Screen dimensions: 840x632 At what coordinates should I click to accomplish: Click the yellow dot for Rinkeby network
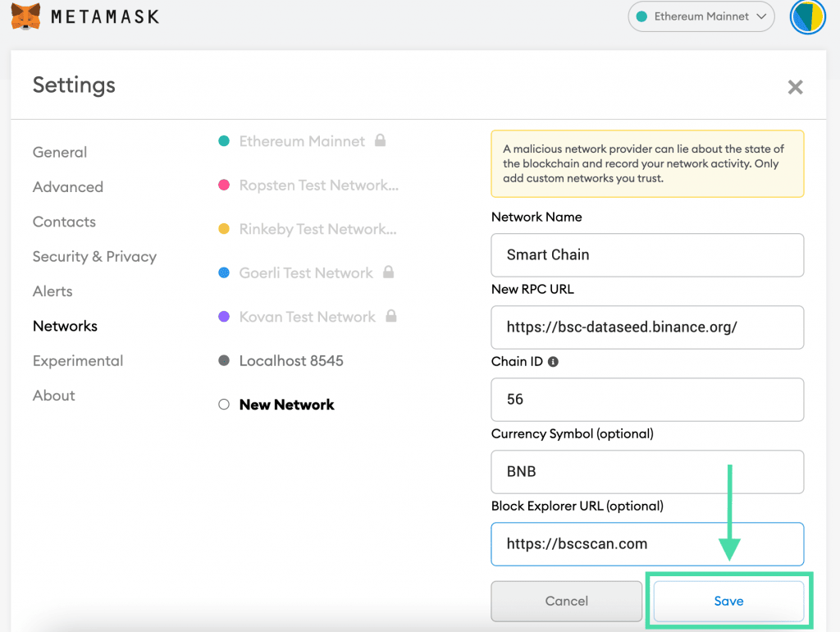[224, 229]
